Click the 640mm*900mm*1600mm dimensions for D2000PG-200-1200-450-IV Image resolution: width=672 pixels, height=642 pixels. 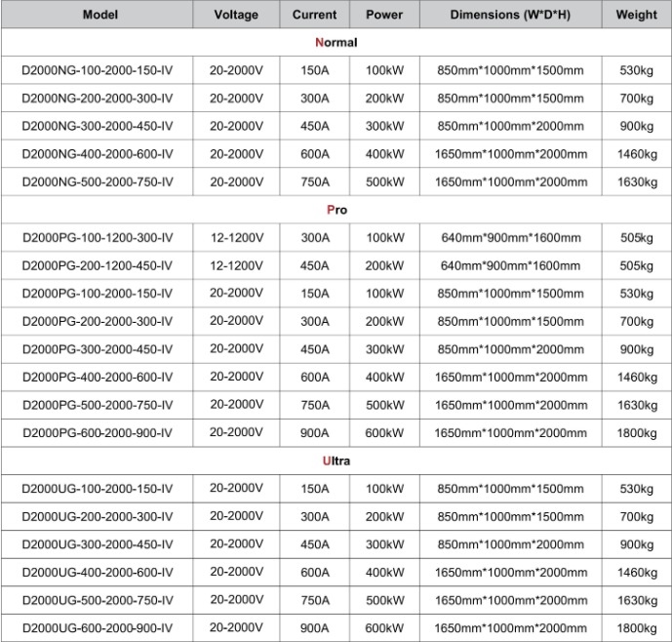tap(510, 266)
